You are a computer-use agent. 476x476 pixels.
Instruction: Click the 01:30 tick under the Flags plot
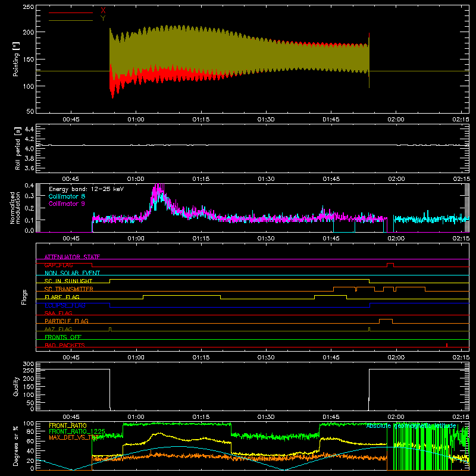pos(266,358)
